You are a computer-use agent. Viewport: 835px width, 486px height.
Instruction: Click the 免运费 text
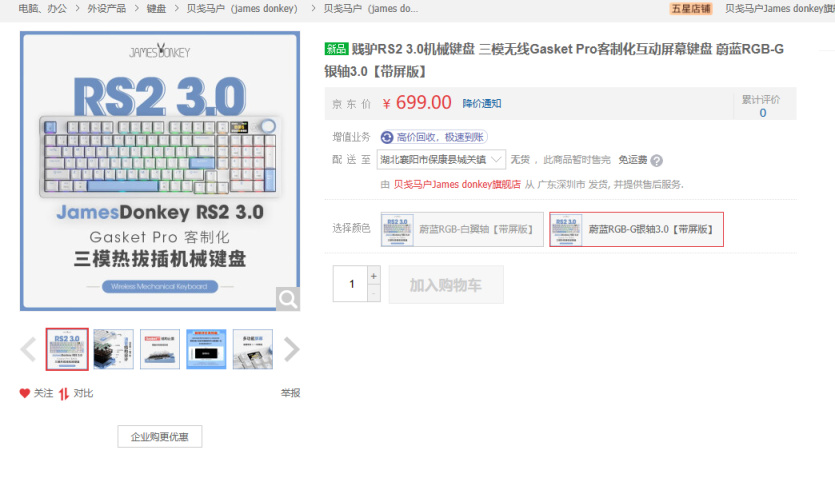click(633, 160)
